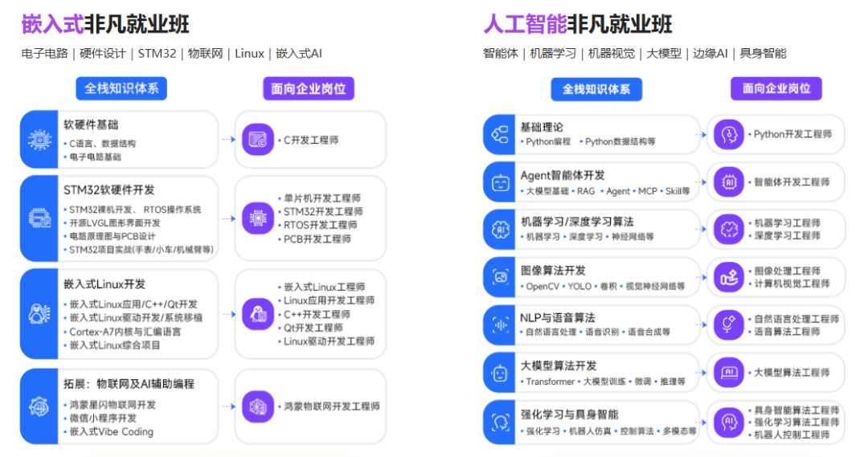This screenshot has height=457, width=868.
Task: Click the 图像算法开发 card title
Action: [553, 271]
